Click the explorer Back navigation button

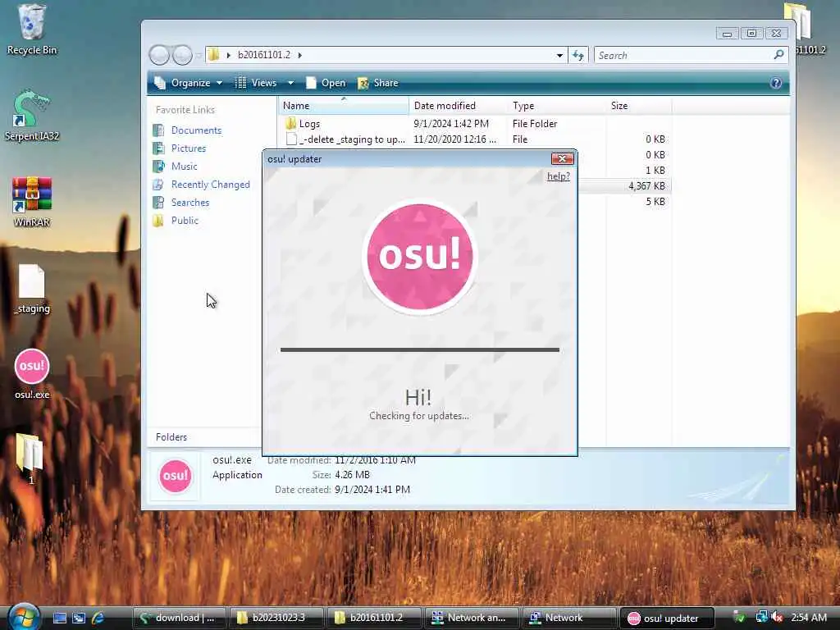click(x=159, y=55)
